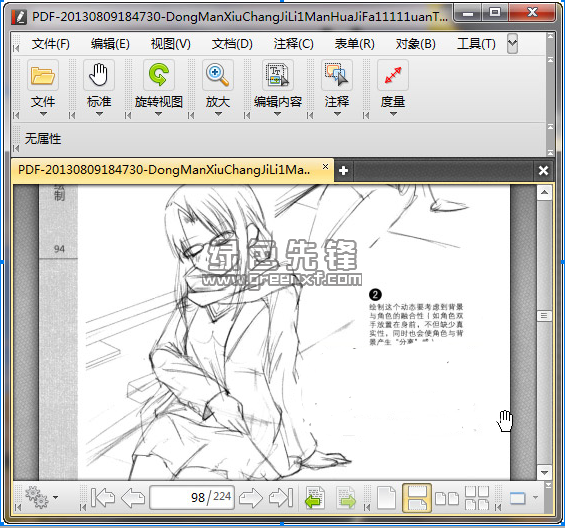Expand the 放大 dropdown arrow
The width and height of the screenshot is (565, 528).
[218, 114]
